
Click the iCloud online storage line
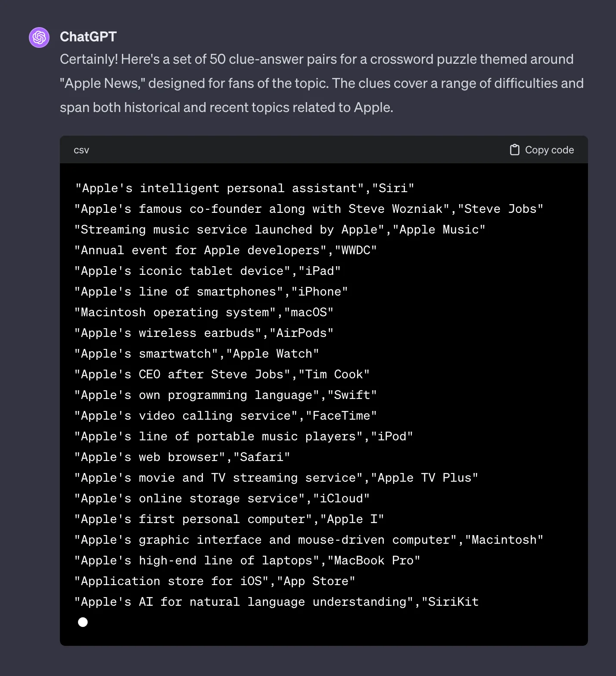(x=222, y=498)
